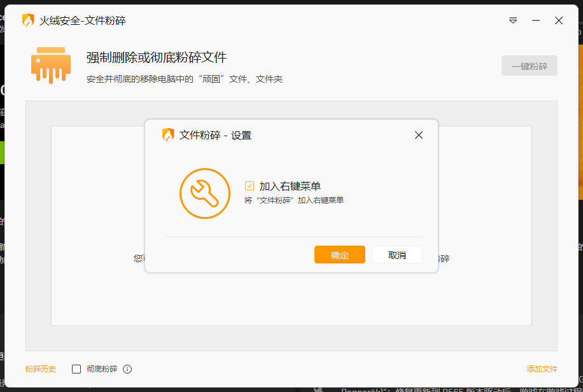Cancel the settings dialog with 取消
The image size is (583, 392).
coord(397,255)
